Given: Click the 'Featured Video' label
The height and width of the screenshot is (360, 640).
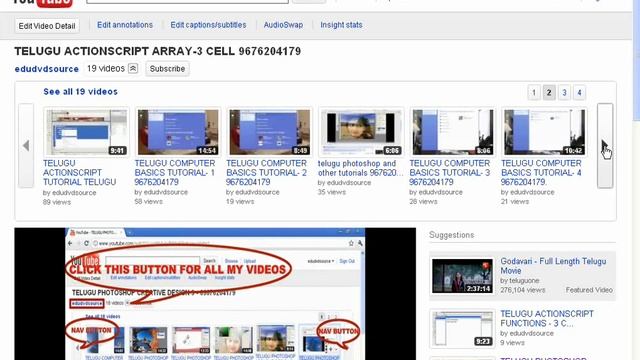Looking at the screenshot, I should coord(589,290).
